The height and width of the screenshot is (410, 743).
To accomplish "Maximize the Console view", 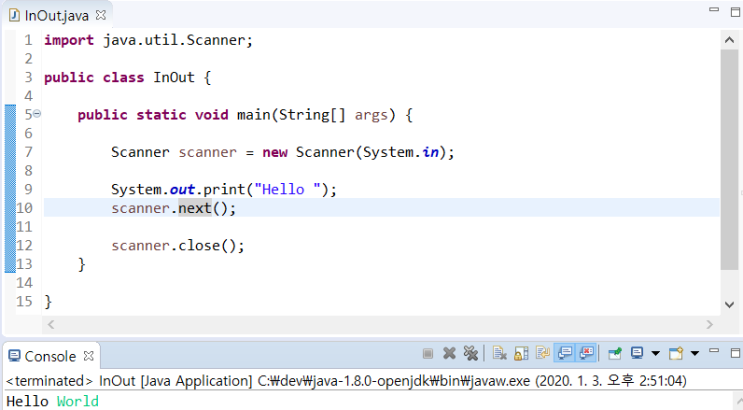I will 735,353.
